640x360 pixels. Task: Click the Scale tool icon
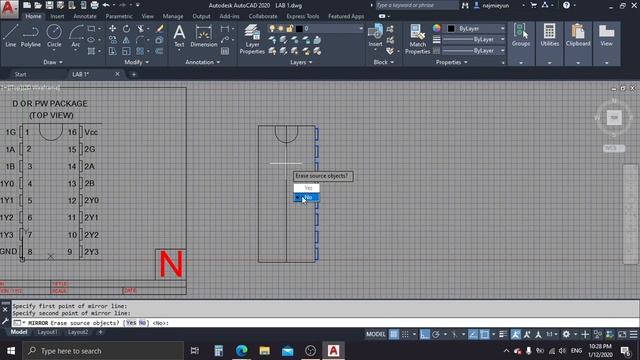pos(126,51)
